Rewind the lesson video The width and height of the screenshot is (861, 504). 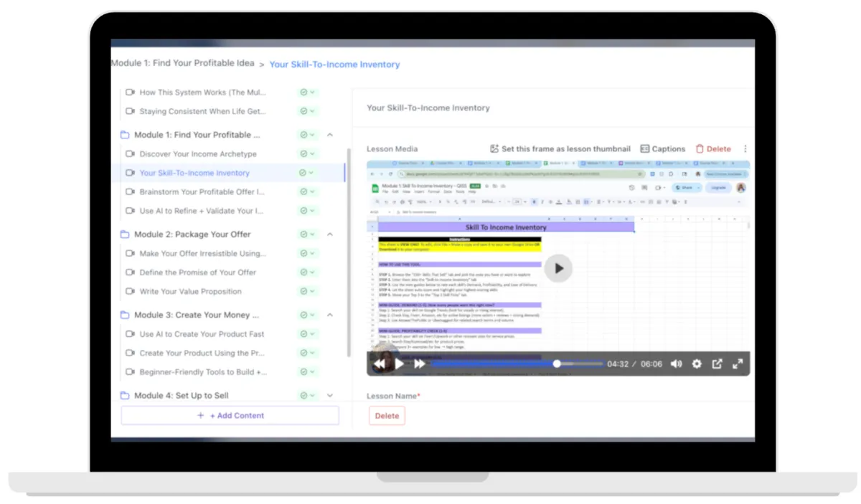(379, 364)
